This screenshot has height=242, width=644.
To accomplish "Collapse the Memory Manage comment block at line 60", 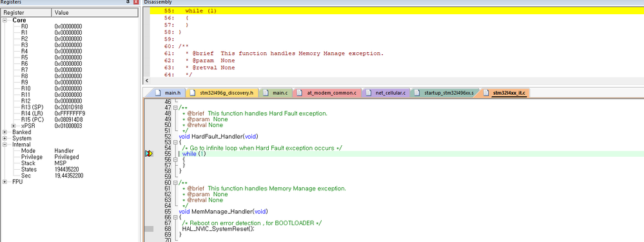I will tap(175, 183).
